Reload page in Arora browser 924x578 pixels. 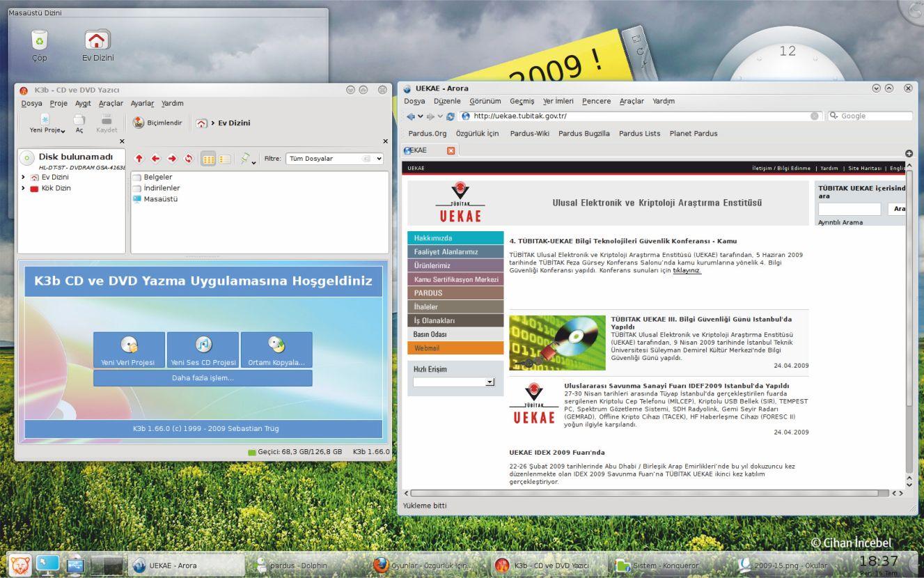pos(451,116)
